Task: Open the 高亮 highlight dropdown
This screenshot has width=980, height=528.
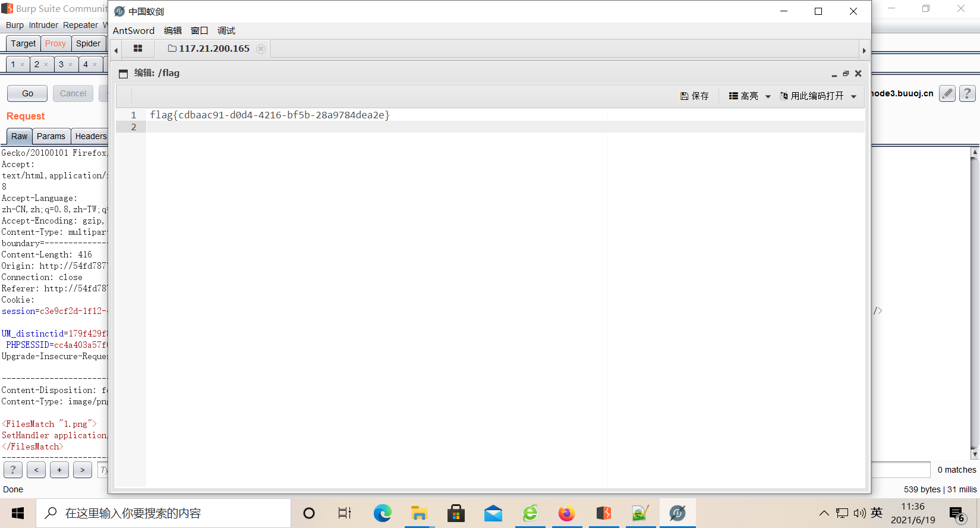Action: (749, 96)
